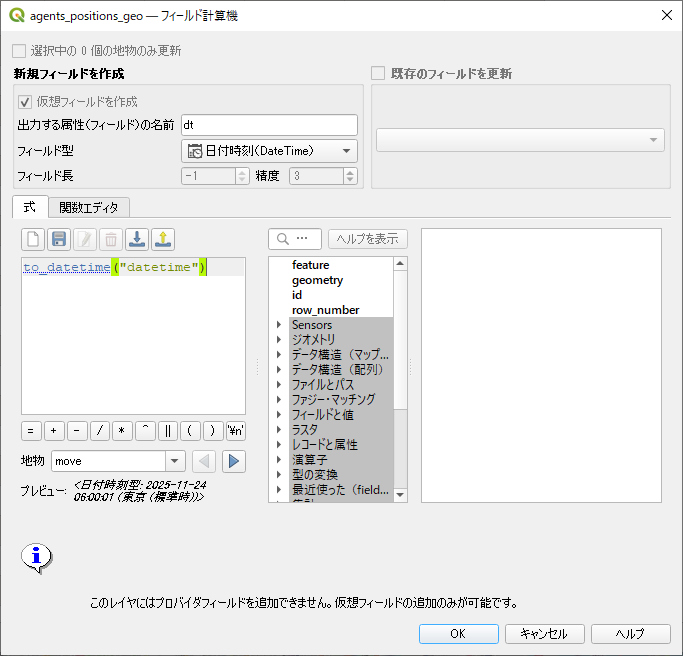The height and width of the screenshot is (656, 683).
Task: Go to the next feature preview arrow
Action: pyautogui.click(x=233, y=461)
